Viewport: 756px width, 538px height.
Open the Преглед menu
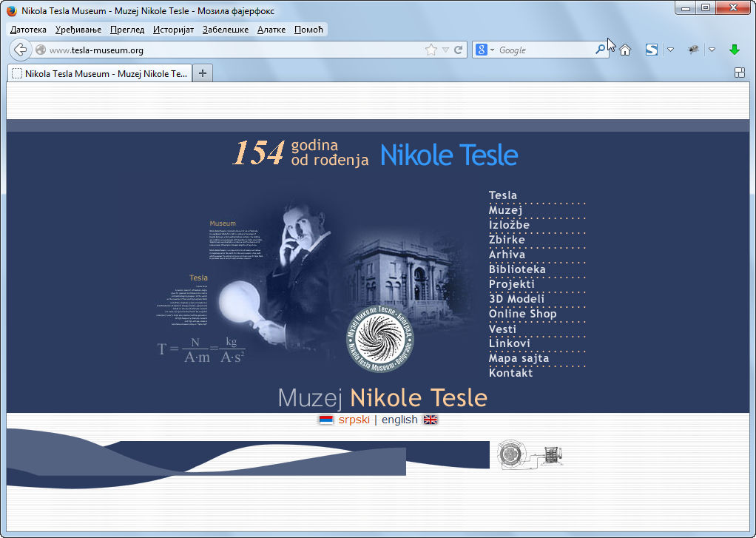[127, 30]
